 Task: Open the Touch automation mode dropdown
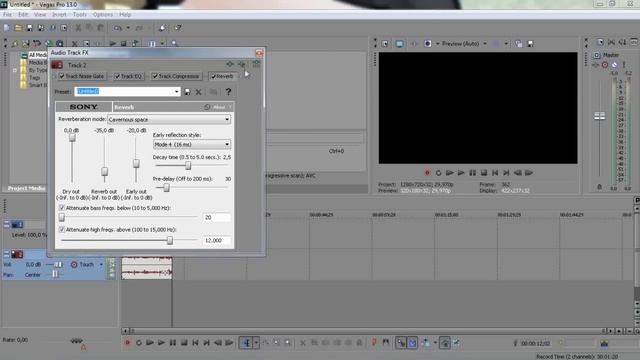[101, 264]
